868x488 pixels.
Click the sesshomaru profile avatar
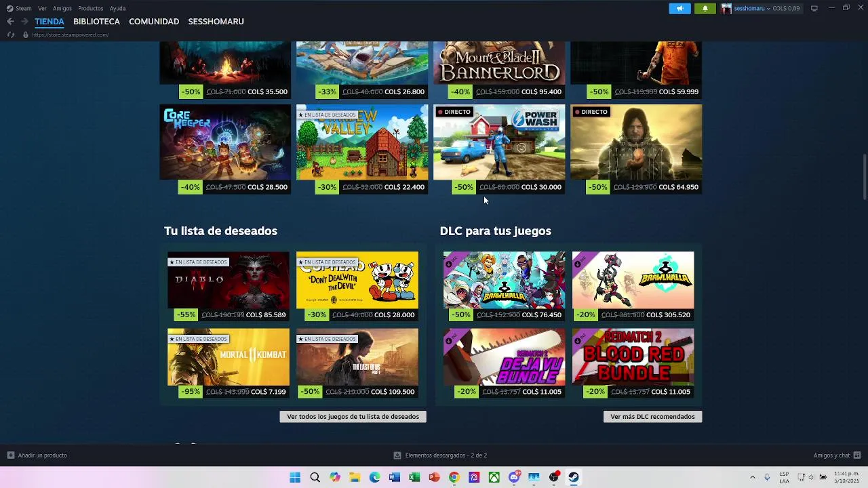tap(726, 8)
